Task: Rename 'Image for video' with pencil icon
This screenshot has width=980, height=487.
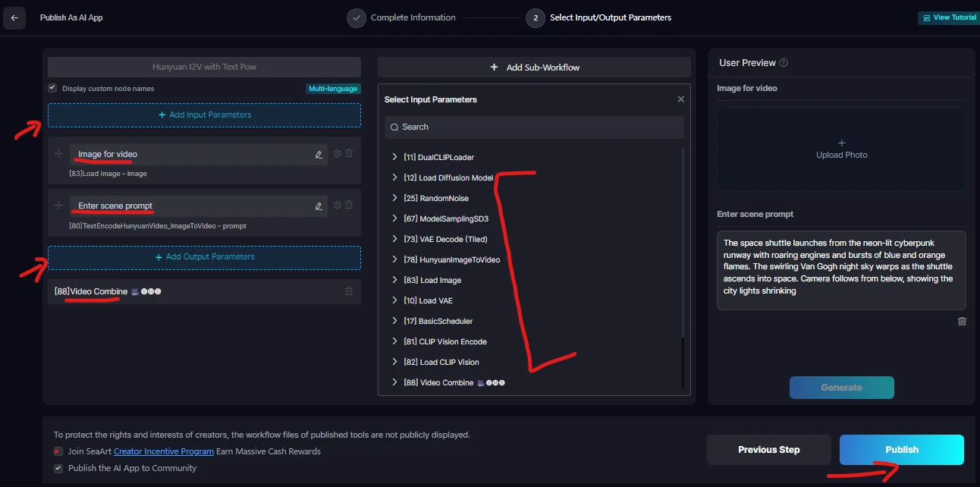Action: (319, 154)
